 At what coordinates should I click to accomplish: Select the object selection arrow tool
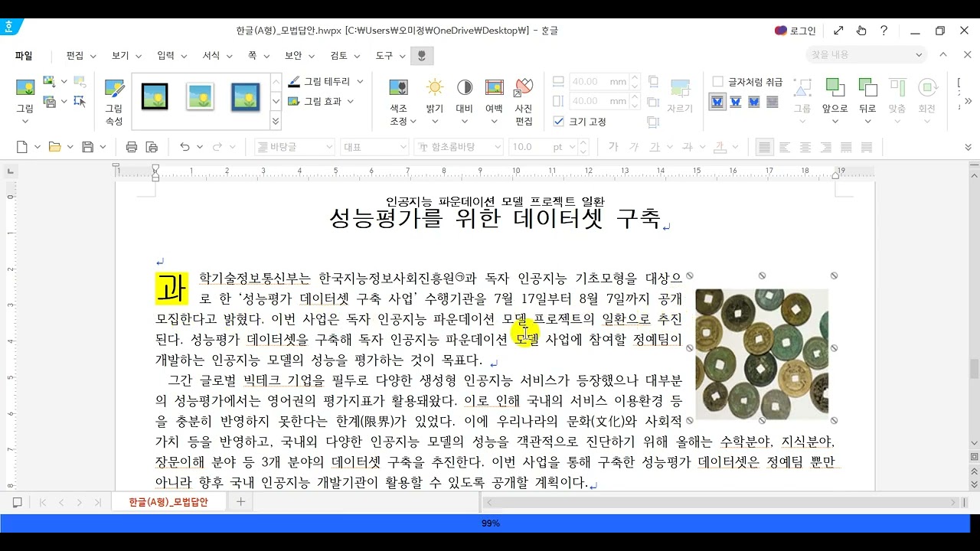[80, 101]
